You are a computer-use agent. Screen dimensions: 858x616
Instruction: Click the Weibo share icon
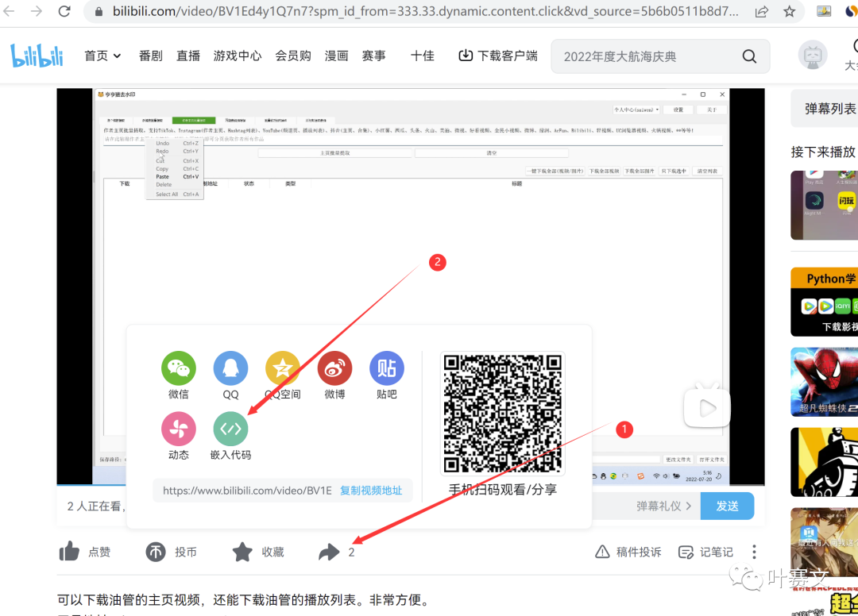(334, 368)
